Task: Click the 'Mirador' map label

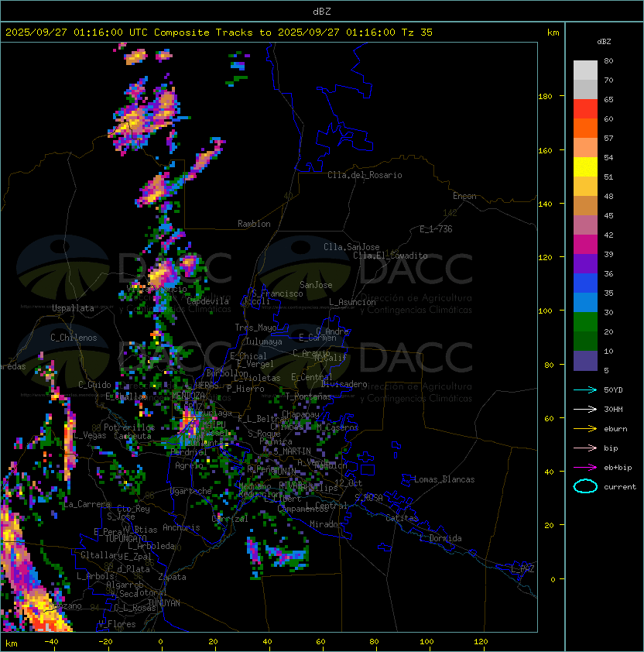Action: click(326, 524)
